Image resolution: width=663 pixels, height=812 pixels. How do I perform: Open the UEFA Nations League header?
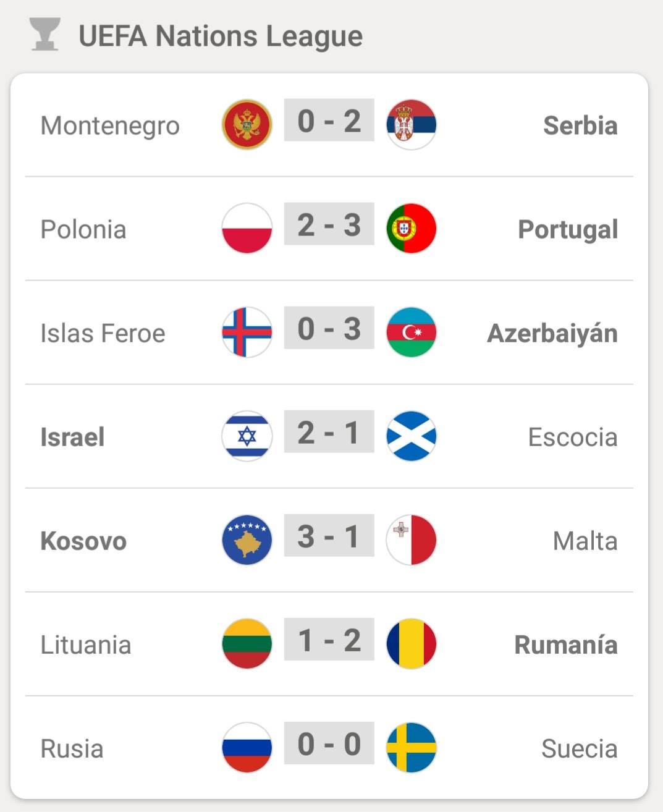(221, 36)
